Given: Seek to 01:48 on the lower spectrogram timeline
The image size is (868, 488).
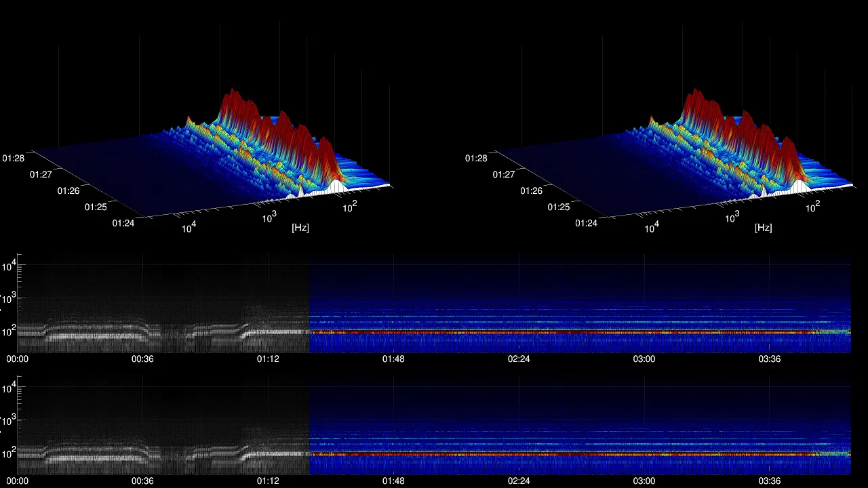Looking at the screenshot, I should (393, 481).
